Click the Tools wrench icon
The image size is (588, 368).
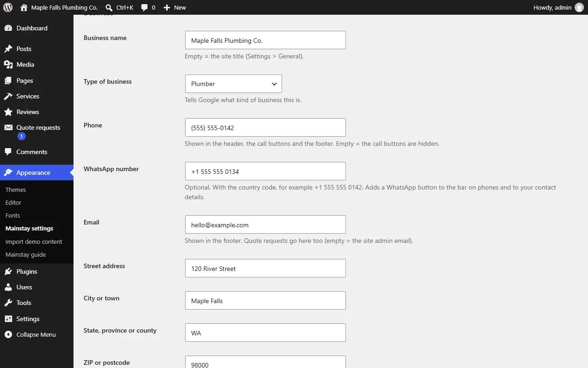[x=8, y=303]
